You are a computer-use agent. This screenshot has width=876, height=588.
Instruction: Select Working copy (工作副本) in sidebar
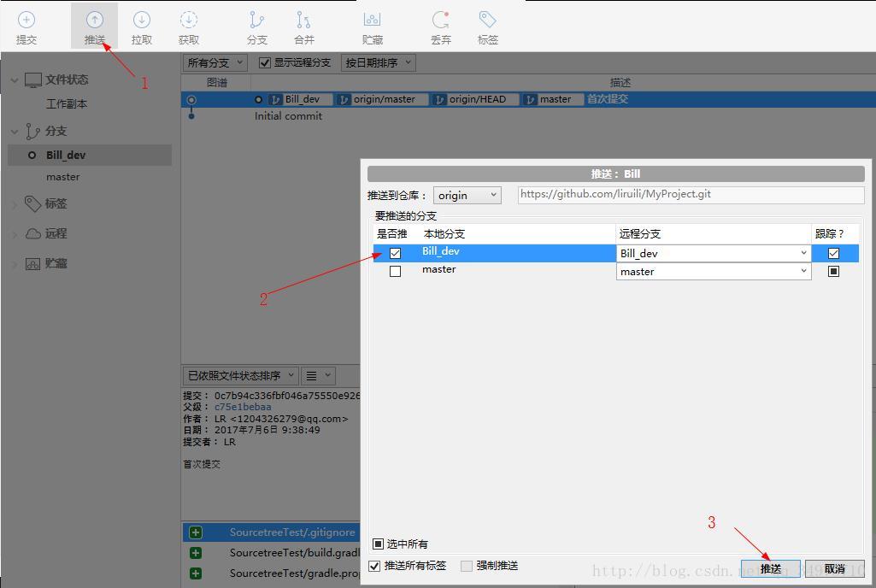pos(67,104)
